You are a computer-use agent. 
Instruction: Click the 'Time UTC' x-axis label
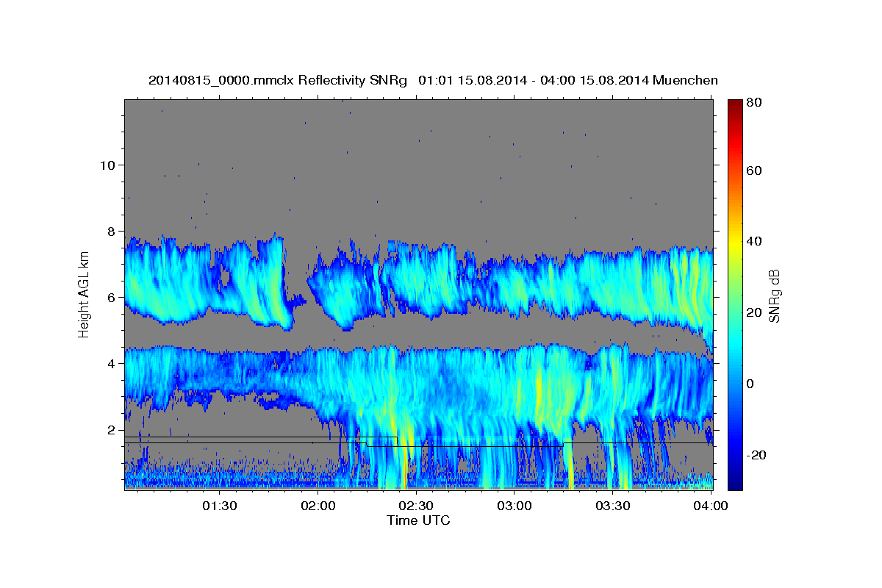[418, 520]
